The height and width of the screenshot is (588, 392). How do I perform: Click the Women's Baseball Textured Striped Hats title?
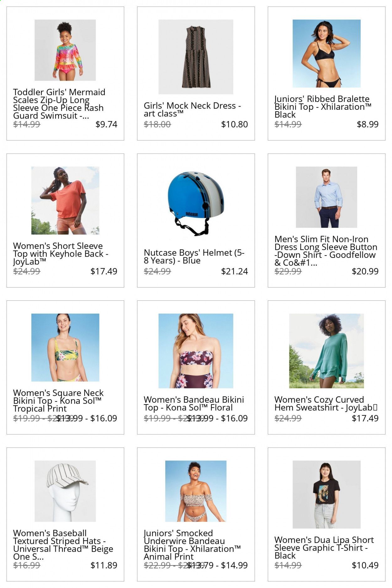63,545
